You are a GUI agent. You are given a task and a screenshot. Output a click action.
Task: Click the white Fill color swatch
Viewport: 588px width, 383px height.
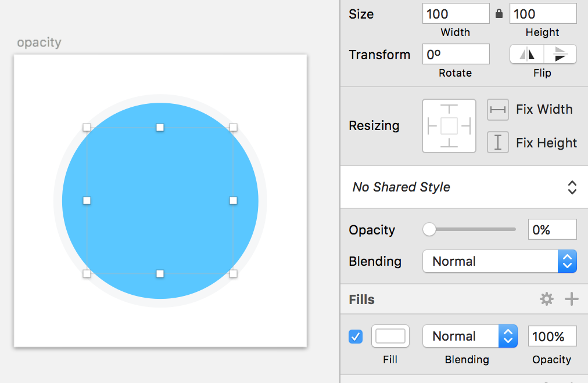(x=390, y=336)
